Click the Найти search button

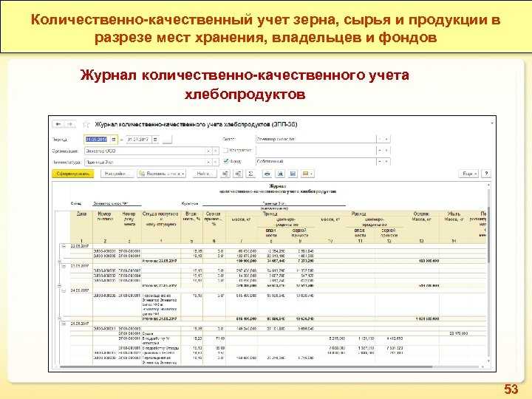click(x=205, y=174)
